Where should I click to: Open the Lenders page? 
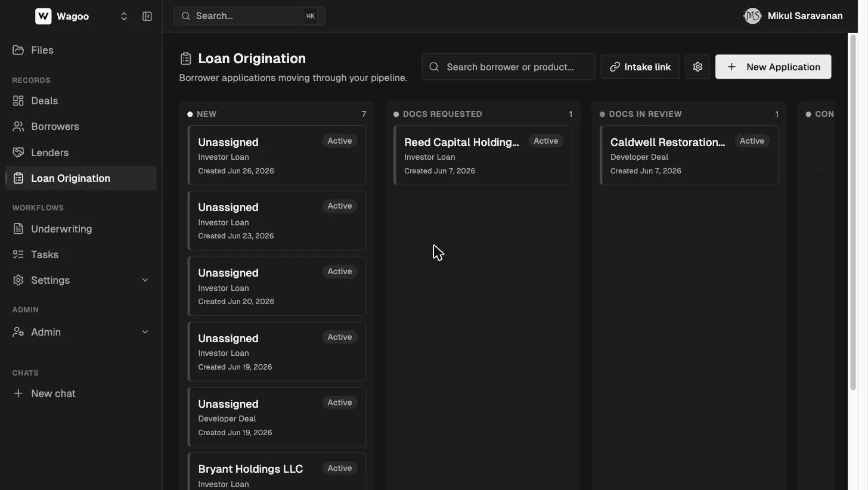click(81, 153)
